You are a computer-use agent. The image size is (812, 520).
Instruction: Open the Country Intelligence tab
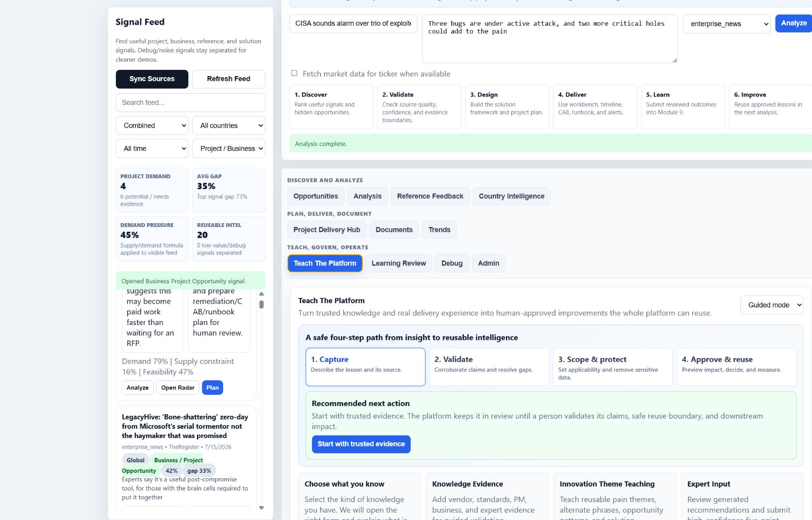pyautogui.click(x=511, y=196)
